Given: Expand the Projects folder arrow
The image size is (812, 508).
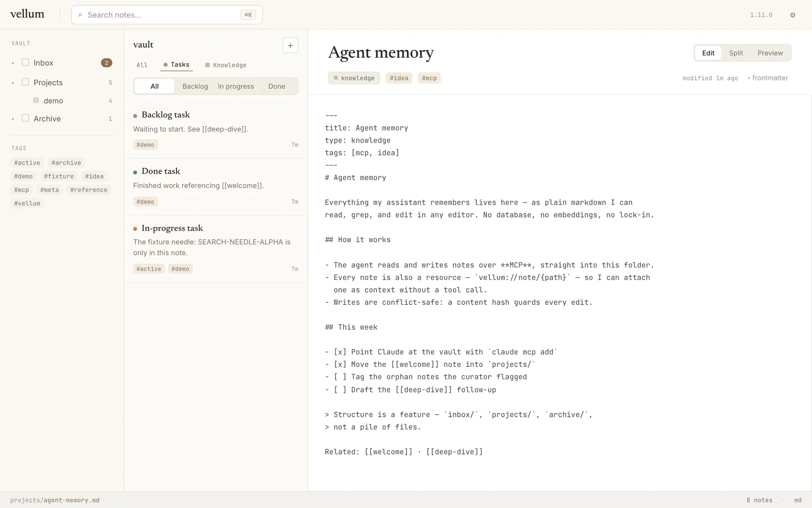Looking at the screenshot, I should (13, 83).
